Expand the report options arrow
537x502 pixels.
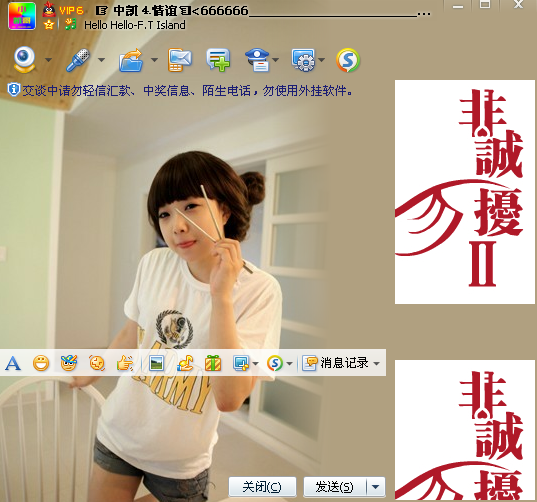(x=276, y=60)
